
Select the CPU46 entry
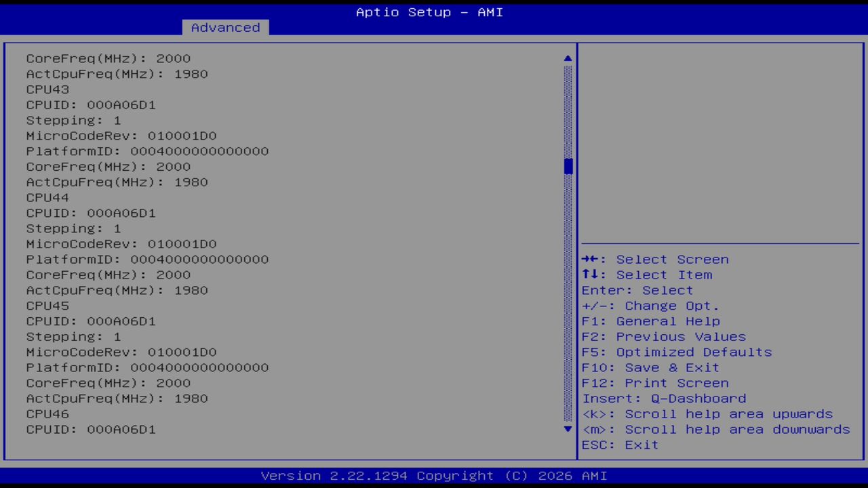[x=47, y=413]
